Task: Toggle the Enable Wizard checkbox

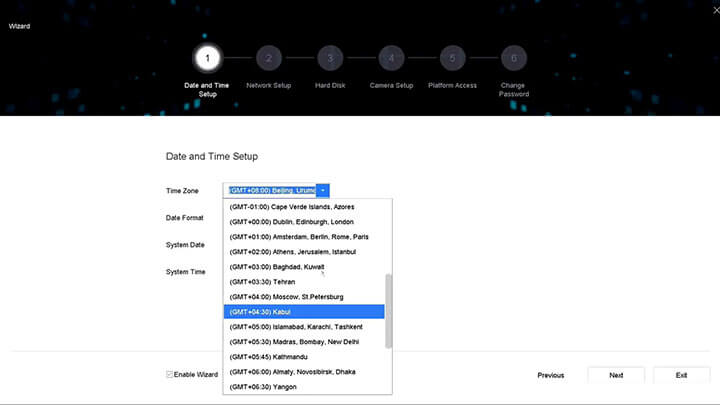Action: point(169,374)
